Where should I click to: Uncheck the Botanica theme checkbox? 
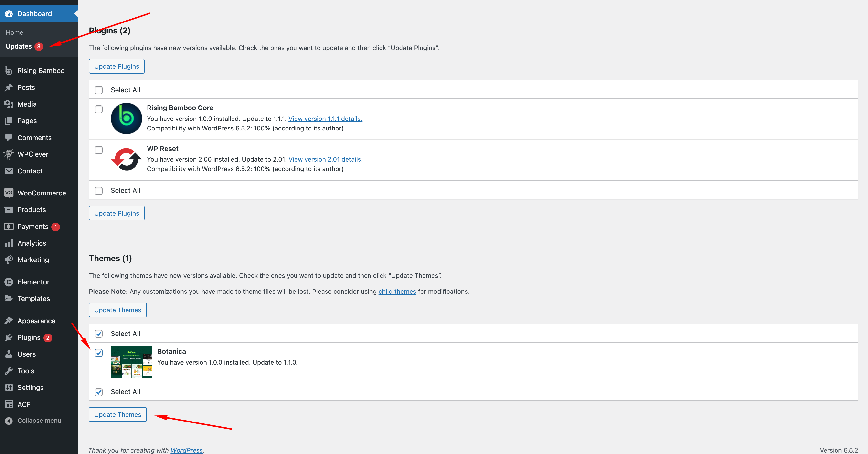point(99,353)
